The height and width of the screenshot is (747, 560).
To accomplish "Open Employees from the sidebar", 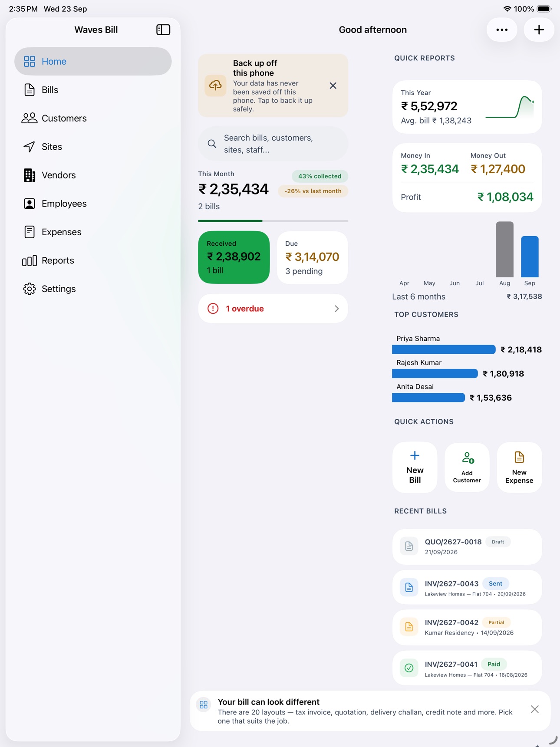I will pyautogui.click(x=93, y=204).
